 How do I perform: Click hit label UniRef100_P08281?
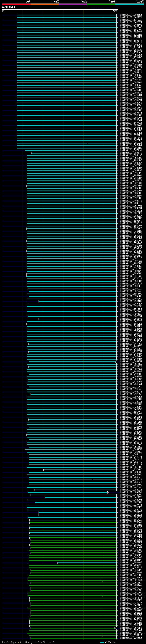pyautogui.click(x=131, y=98)
